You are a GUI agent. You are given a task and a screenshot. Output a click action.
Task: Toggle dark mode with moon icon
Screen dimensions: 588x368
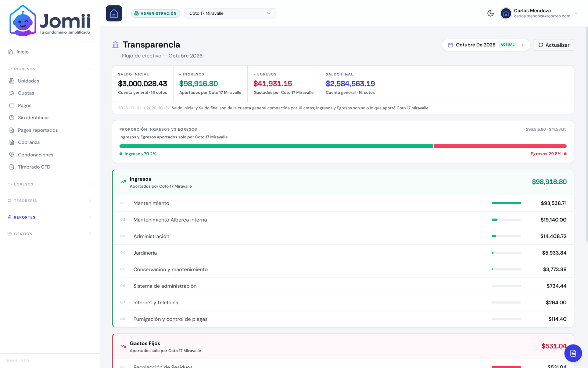(x=490, y=13)
